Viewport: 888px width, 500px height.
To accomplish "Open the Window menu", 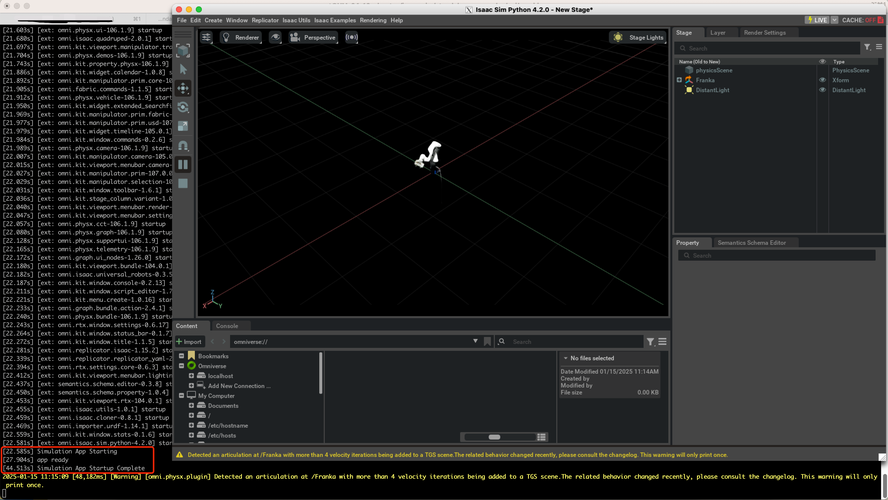I will tap(237, 20).
